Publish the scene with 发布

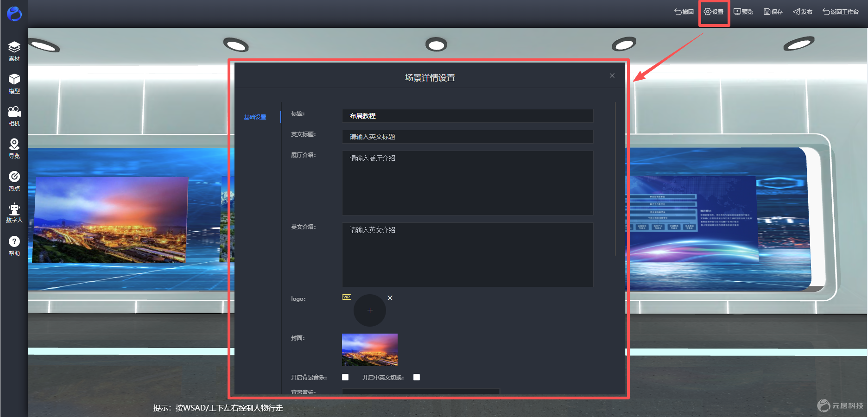pyautogui.click(x=803, y=12)
